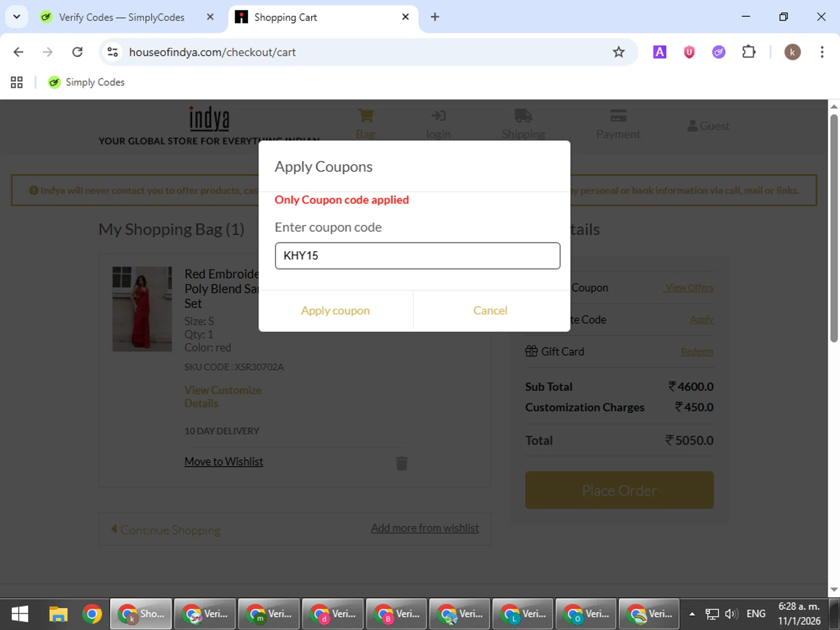Open the red saree product thumbnail
Screen dimensions: 840x630
pos(142,309)
